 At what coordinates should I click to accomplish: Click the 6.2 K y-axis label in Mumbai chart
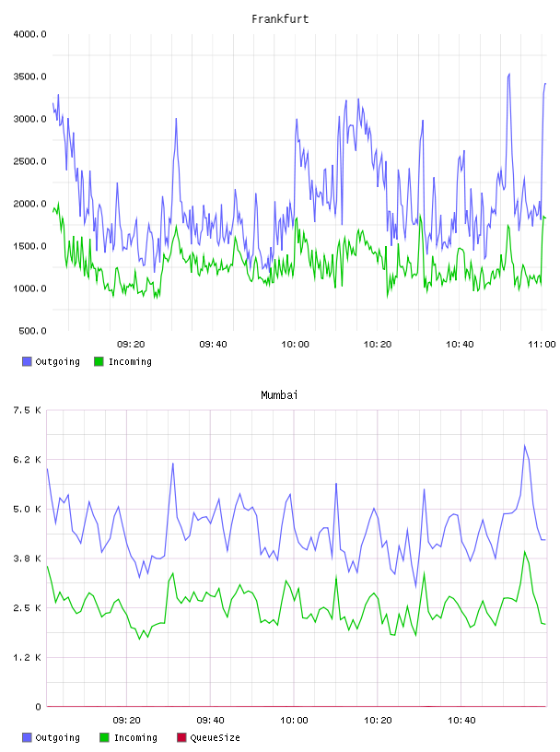[27, 460]
